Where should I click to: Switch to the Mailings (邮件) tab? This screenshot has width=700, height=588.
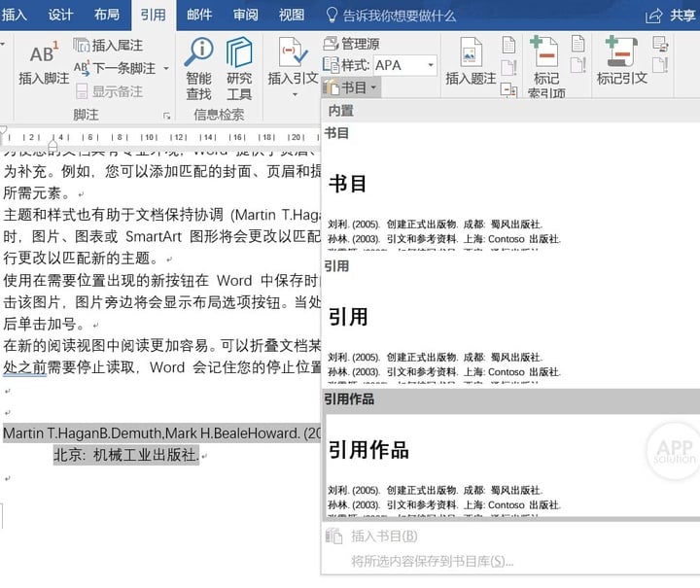coord(199,15)
